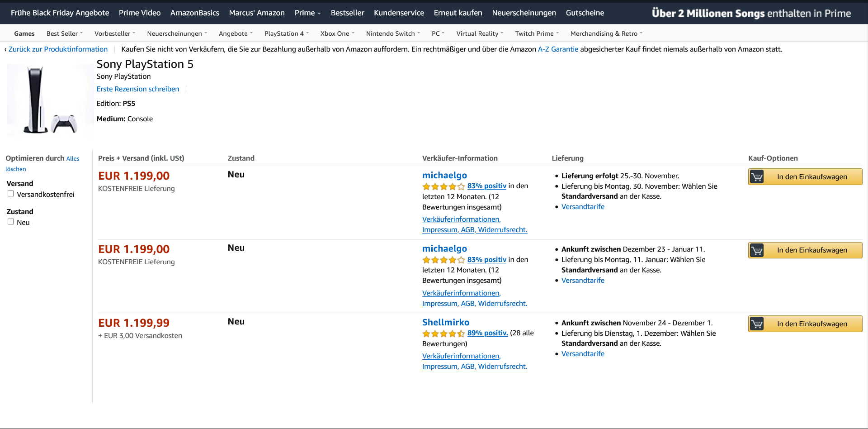Expand Xbox One dropdown

[x=337, y=33]
